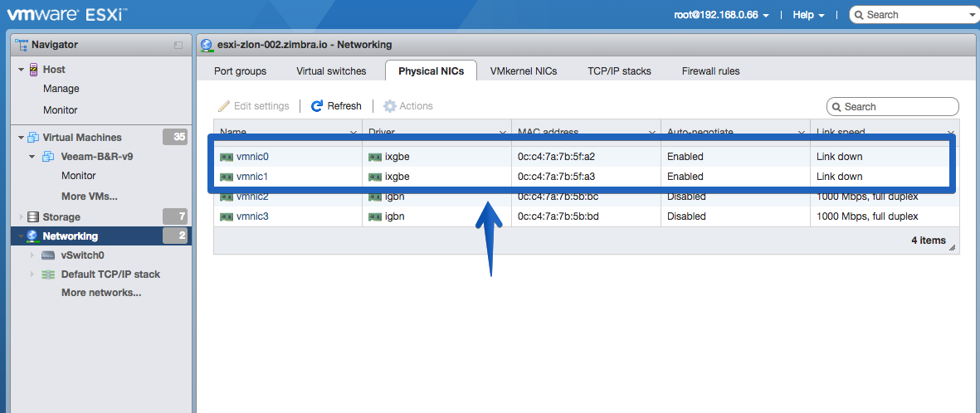Collapse the Virtual Machines tree node
This screenshot has height=413, width=980.
22,138
